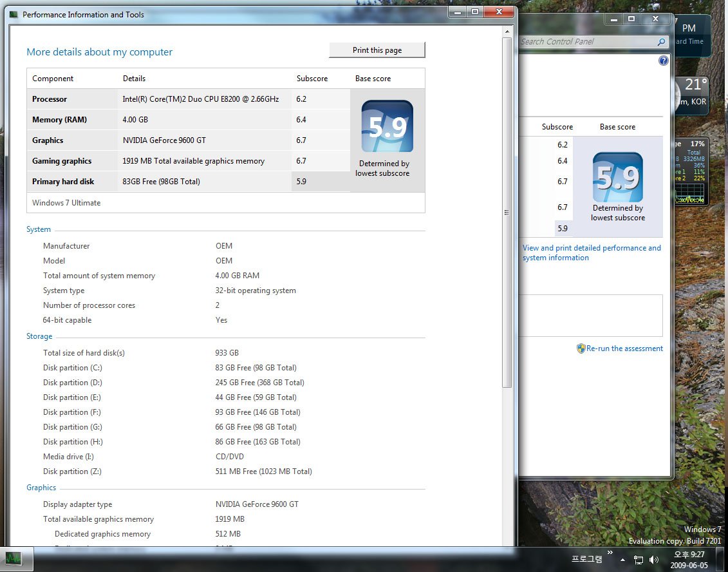
Task: Click the scrollbar up arrow in details window
Action: 507,32
